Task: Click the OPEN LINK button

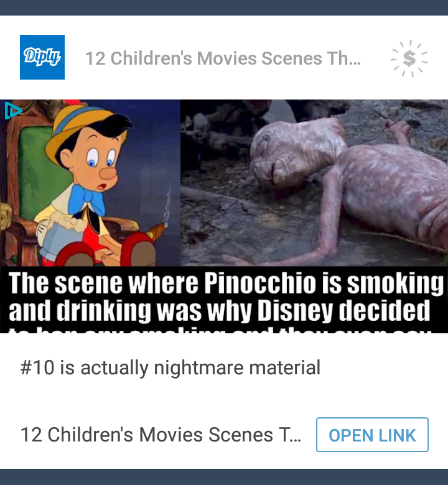Action: point(372,435)
